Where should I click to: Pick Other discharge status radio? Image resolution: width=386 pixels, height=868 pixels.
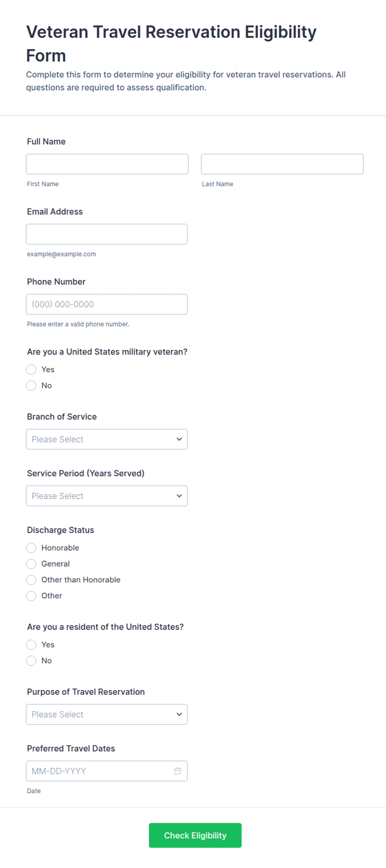tap(31, 596)
